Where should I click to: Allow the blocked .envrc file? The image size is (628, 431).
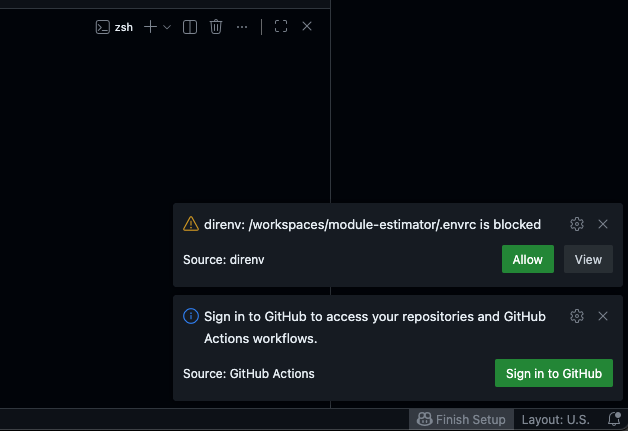point(527,260)
